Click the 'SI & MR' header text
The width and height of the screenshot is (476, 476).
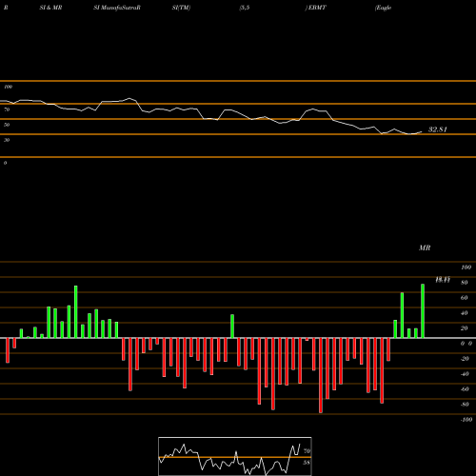tap(50, 8)
